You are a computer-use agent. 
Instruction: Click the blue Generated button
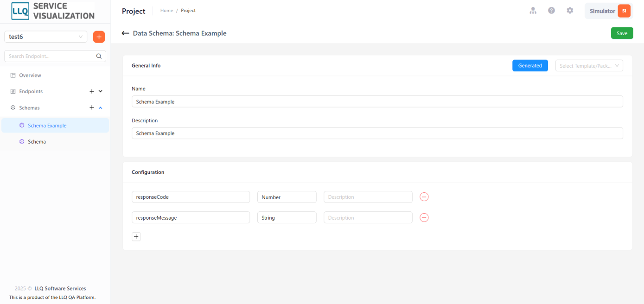tap(530, 66)
